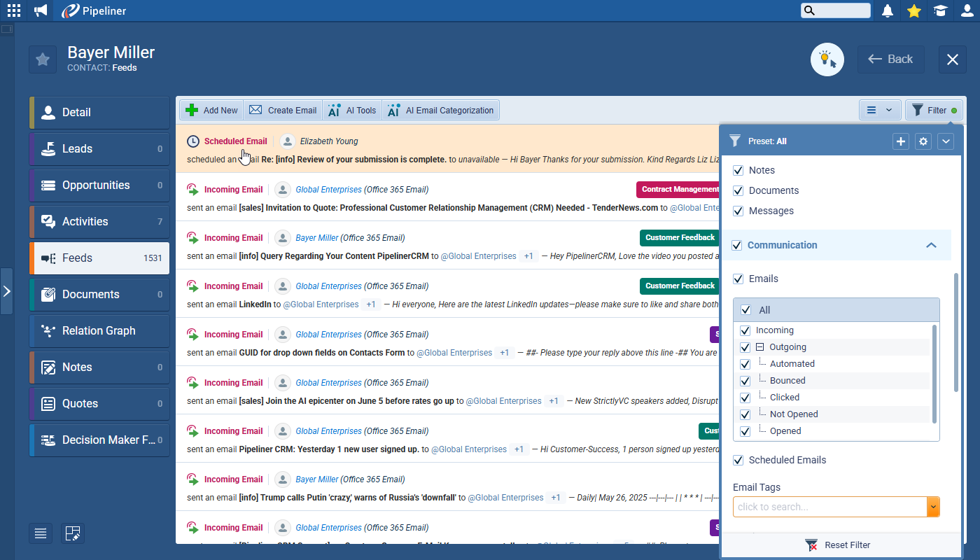Click the graduation cap learning icon
This screenshot has width=980, height=560.
[940, 10]
